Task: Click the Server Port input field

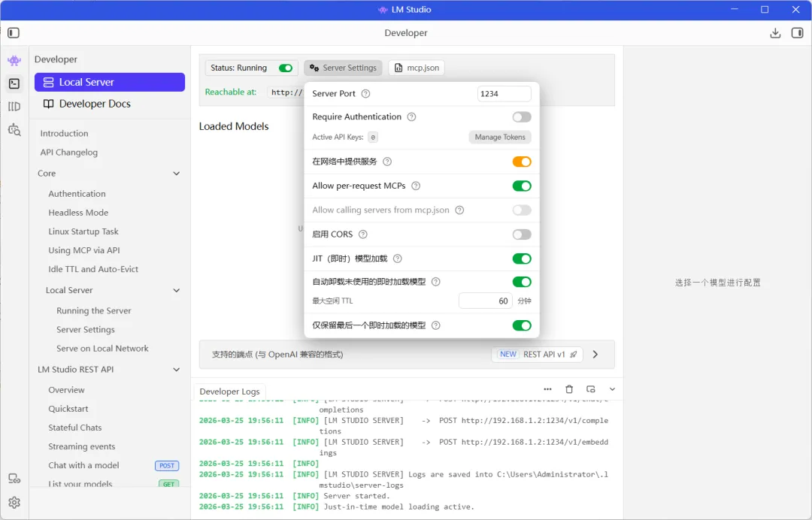Action: pos(504,94)
